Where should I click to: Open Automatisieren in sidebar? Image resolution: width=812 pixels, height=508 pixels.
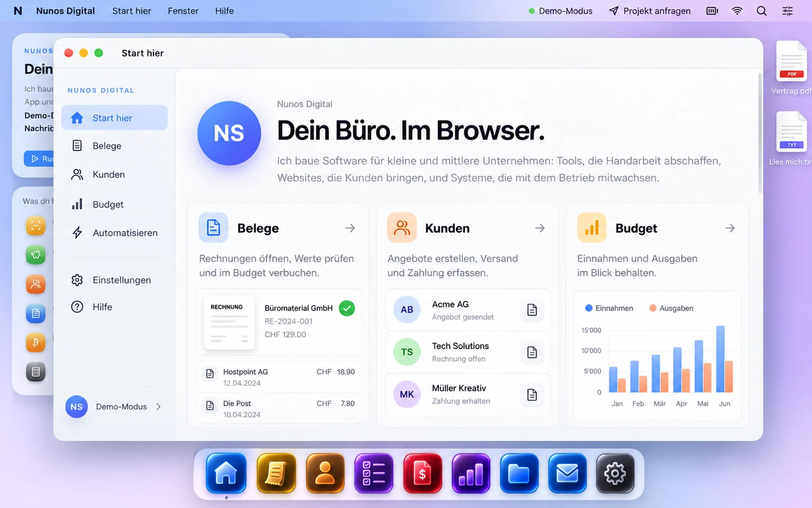click(x=114, y=233)
